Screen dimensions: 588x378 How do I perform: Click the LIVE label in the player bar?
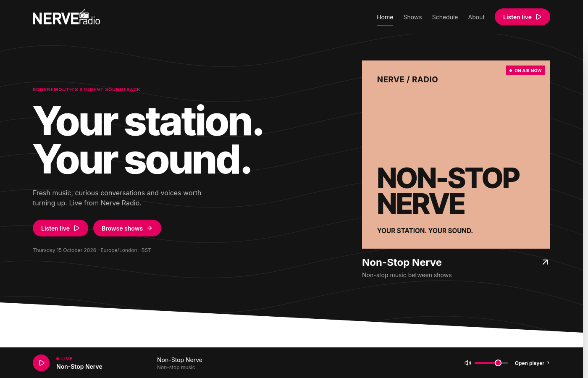(x=64, y=359)
